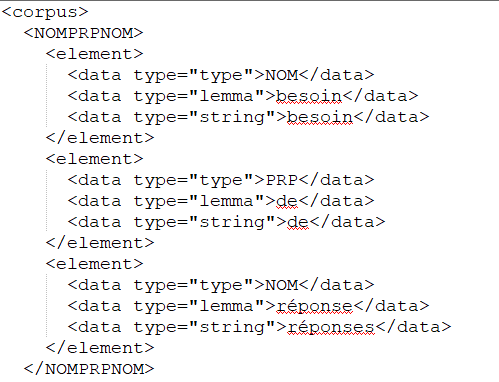
Task: Click the underlined de in lemma line
Action: pos(287,201)
